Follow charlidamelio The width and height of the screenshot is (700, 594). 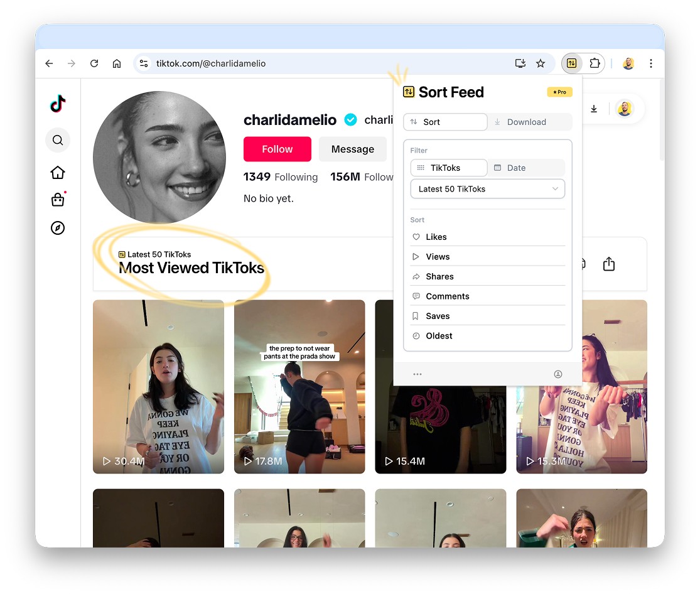277,149
